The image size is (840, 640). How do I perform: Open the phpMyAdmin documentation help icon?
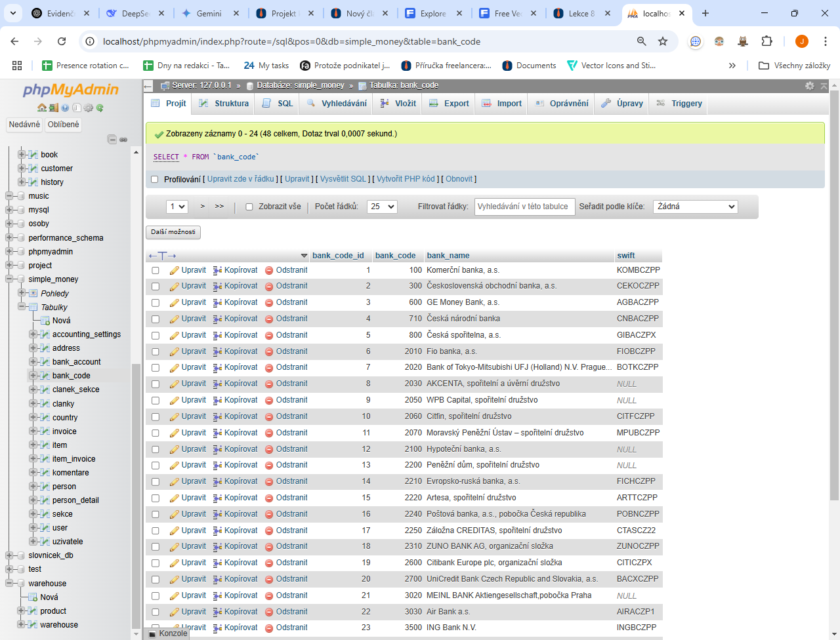click(x=65, y=108)
